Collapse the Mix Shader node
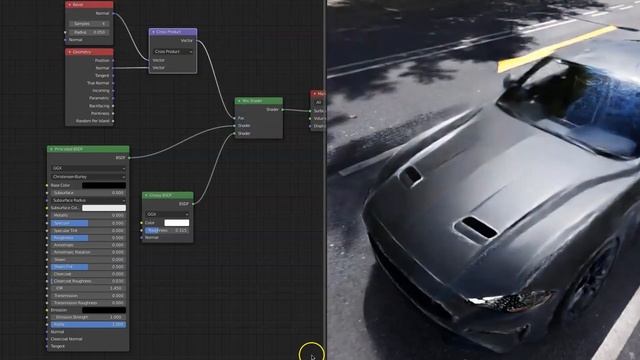The height and width of the screenshot is (360, 640). pos(239,101)
